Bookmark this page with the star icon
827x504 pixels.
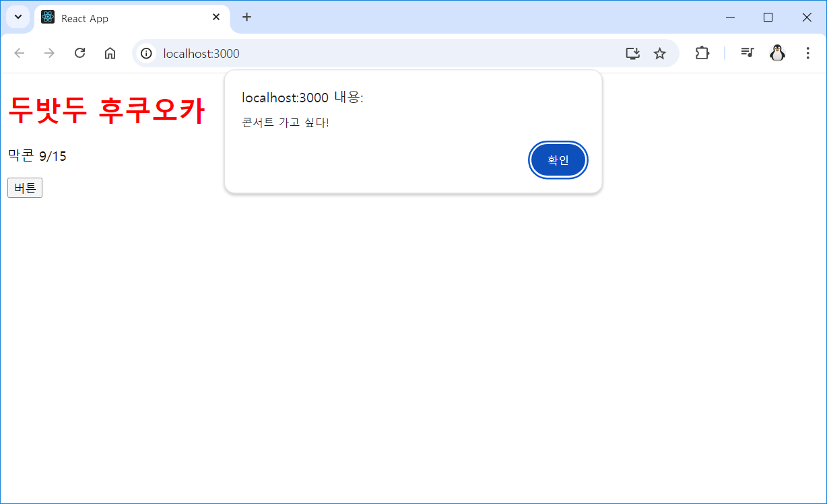[x=660, y=53]
